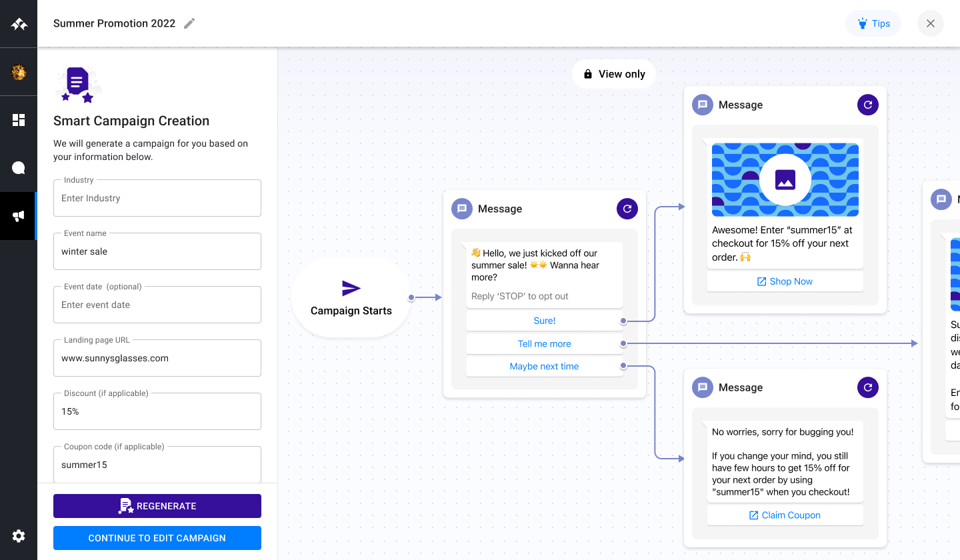Open the Shop Now link

click(x=785, y=281)
